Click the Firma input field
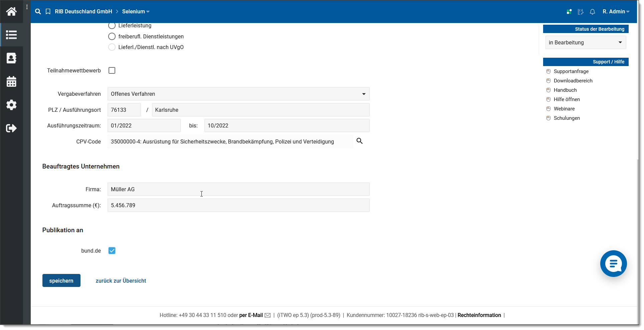This screenshot has height=330, width=644. pos(238,189)
